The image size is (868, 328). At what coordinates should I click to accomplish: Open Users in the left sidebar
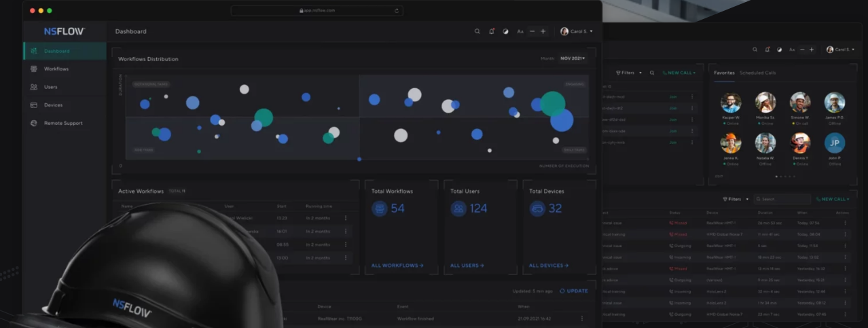click(64, 87)
